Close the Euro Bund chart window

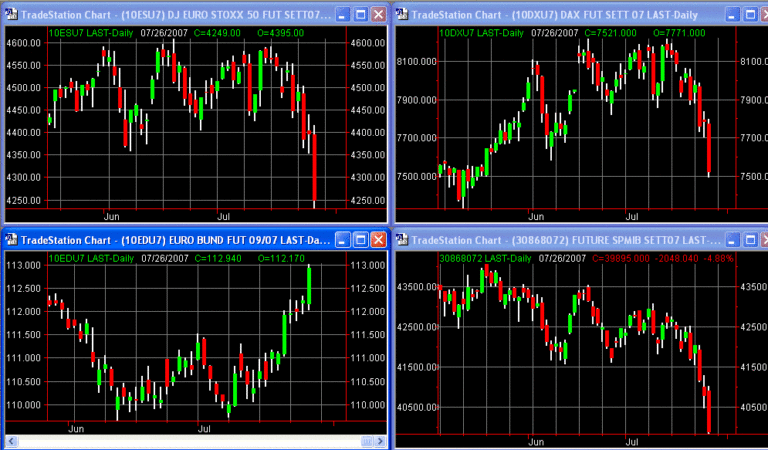pyautogui.click(x=377, y=240)
